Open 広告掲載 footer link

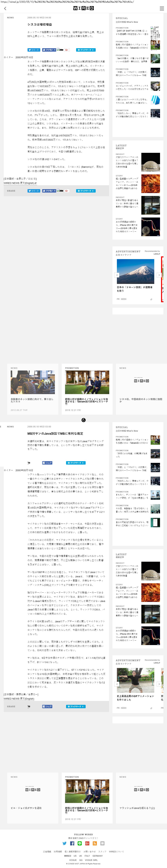(47, 852)
